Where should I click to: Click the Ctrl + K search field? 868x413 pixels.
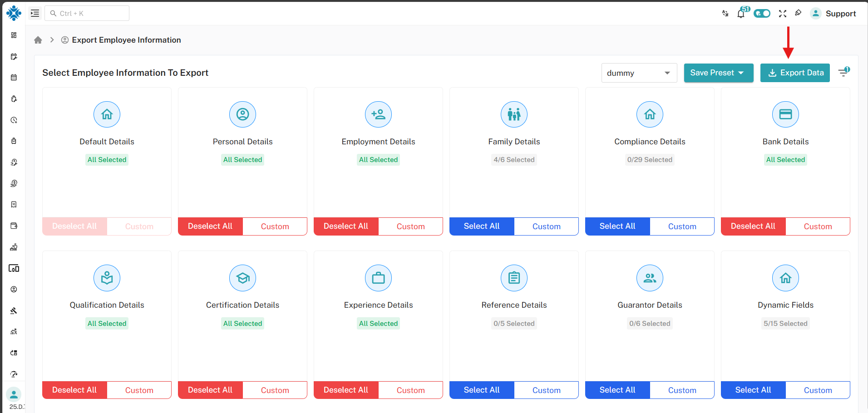tap(87, 13)
